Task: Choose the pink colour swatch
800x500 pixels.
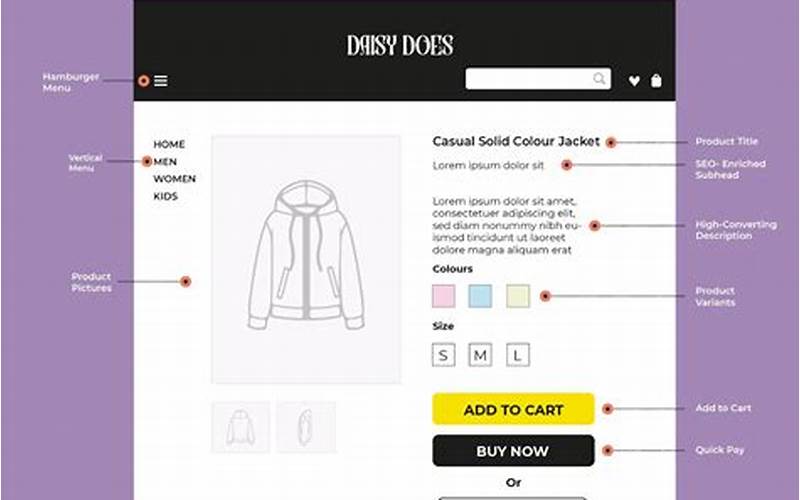Action: click(x=443, y=296)
